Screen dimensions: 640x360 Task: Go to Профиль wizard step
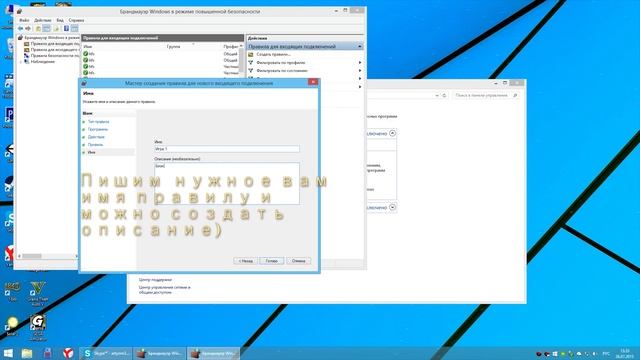coord(96,144)
